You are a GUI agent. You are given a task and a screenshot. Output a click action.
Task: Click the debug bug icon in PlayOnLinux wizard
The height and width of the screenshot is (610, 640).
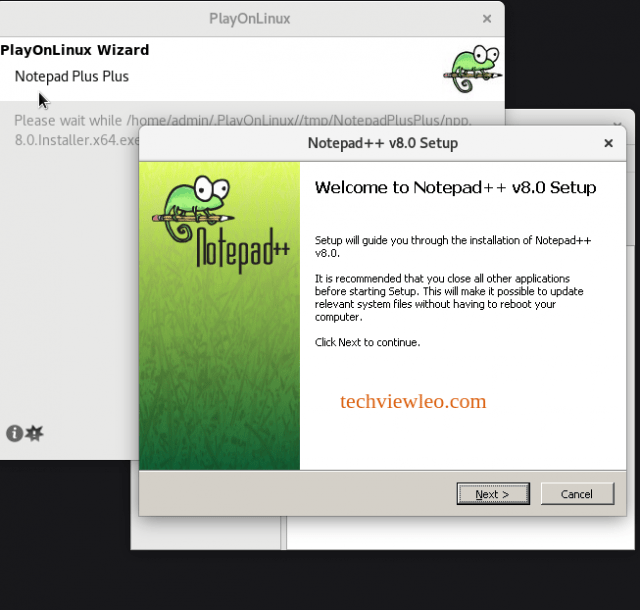pyautogui.click(x=34, y=433)
